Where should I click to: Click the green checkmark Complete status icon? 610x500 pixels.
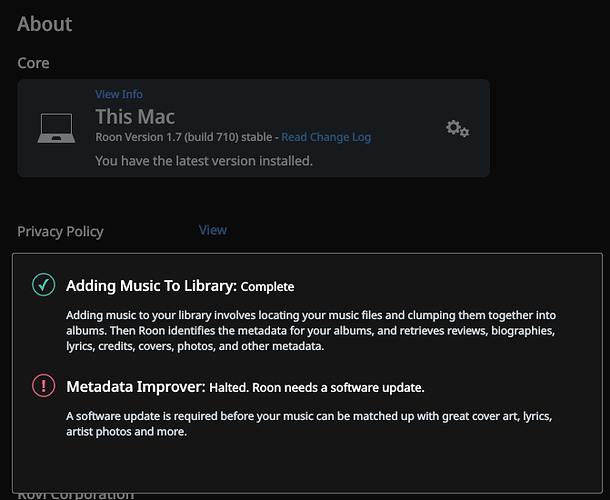[x=44, y=286]
